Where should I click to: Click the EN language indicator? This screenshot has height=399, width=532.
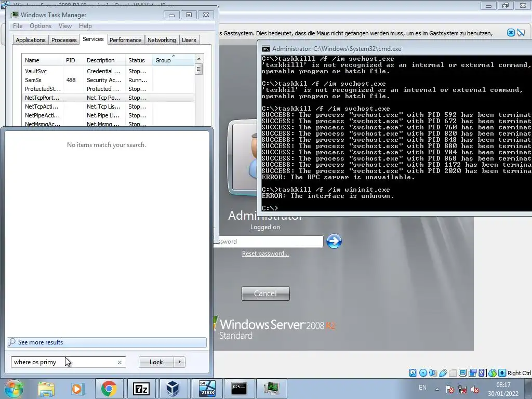click(x=422, y=388)
